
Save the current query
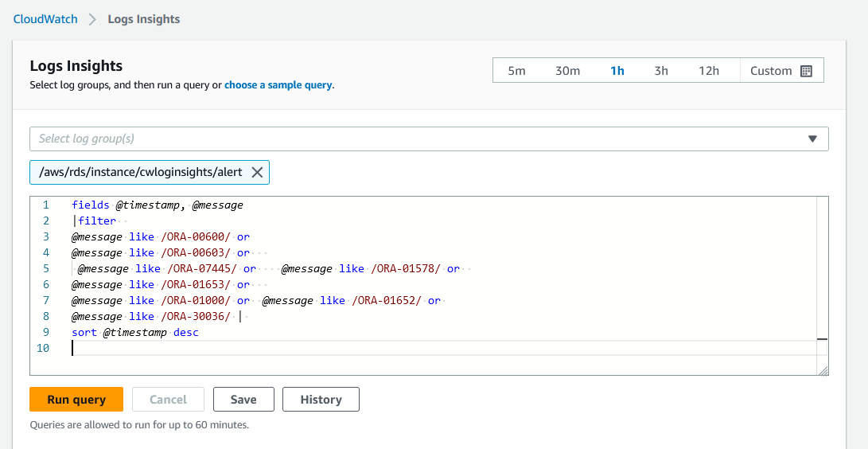pyautogui.click(x=243, y=399)
